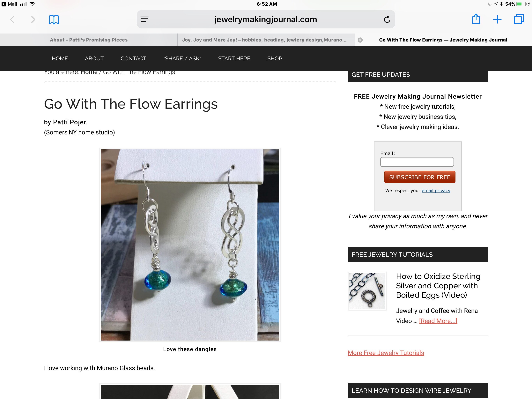Open the oxidize tutorial thumbnail image
This screenshot has height=399, width=532.
pos(367,291)
